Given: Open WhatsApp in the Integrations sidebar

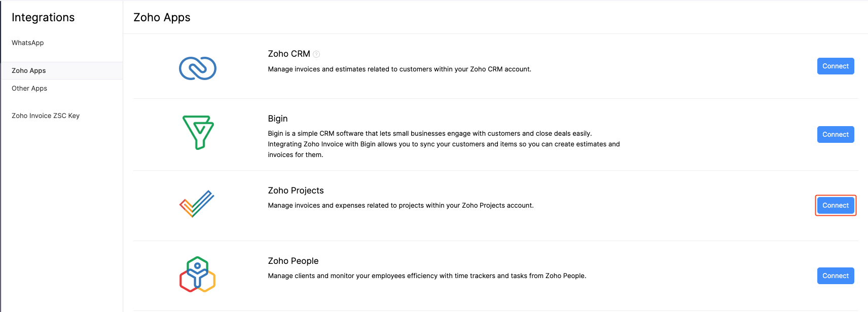Looking at the screenshot, I should pyautogui.click(x=28, y=43).
